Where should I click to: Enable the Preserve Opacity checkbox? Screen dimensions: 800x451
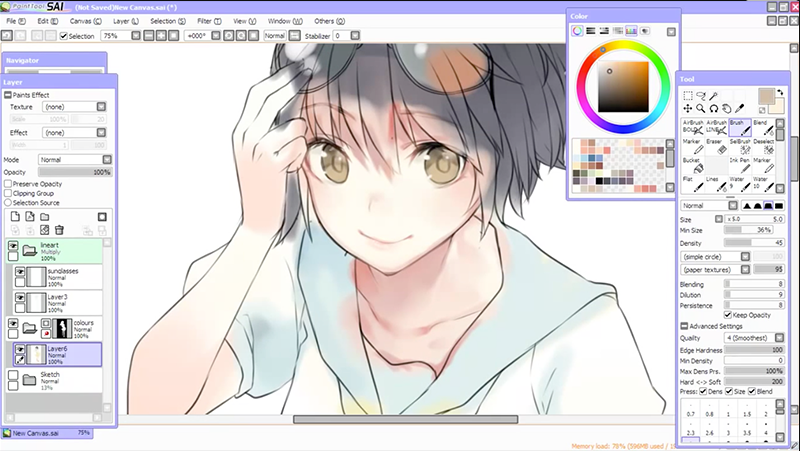tap(8, 184)
